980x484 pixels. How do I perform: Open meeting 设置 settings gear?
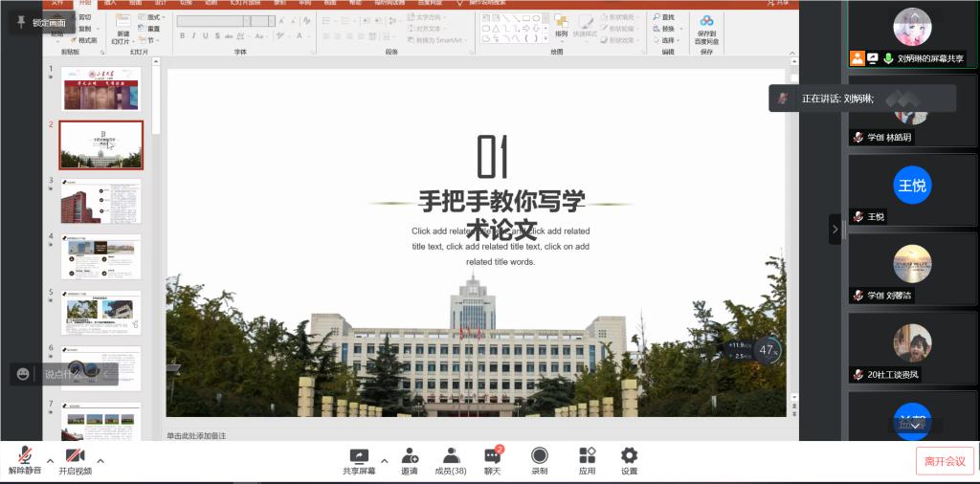tap(629, 459)
